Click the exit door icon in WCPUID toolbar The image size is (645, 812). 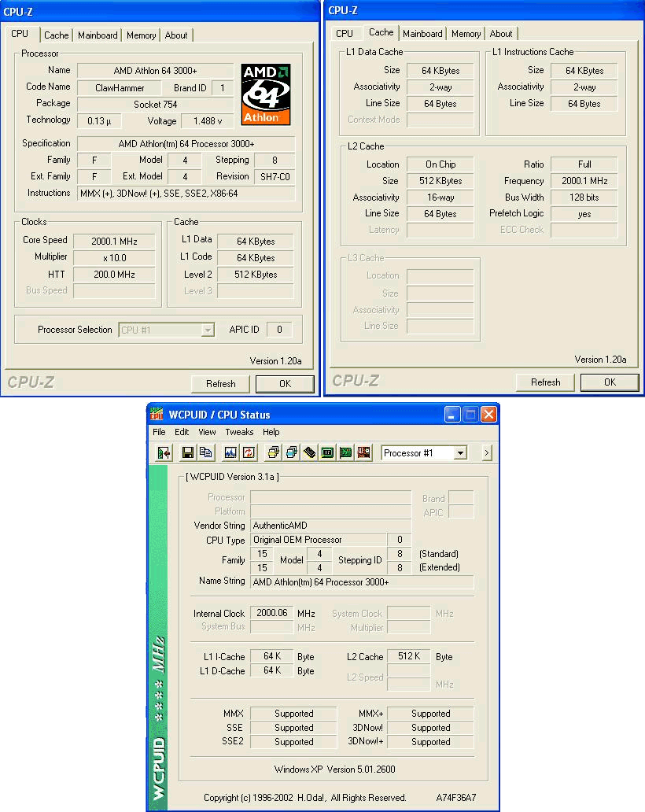click(x=164, y=453)
